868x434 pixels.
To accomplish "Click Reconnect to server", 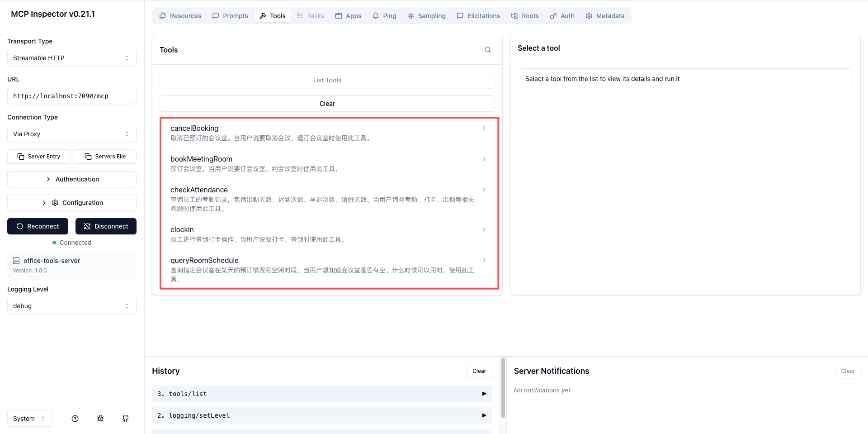I will [x=38, y=226].
